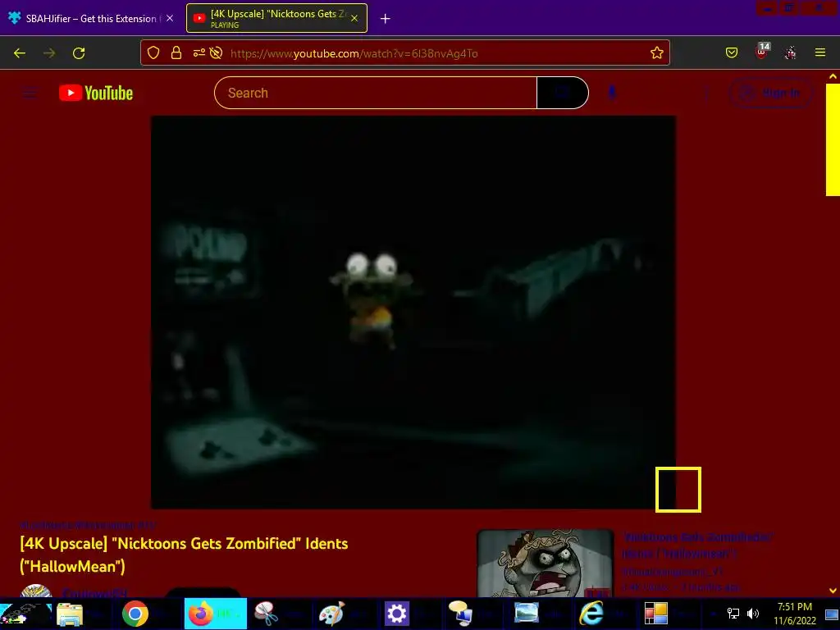The width and height of the screenshot is (840, 630).
Task: Open the suggested video title link in sidebar
Action: (x=697, y=545)
